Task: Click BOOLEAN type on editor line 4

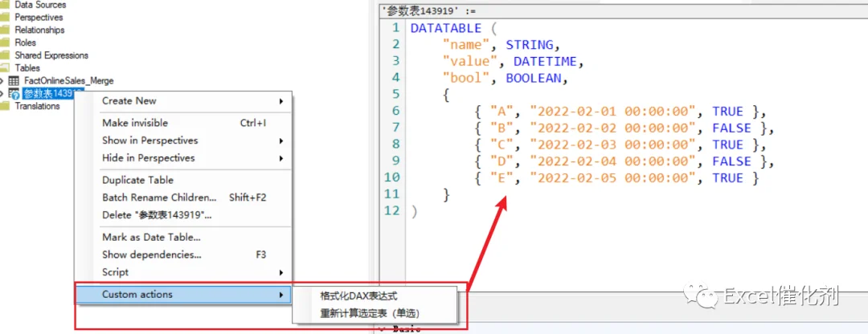Action: [533, 78]
